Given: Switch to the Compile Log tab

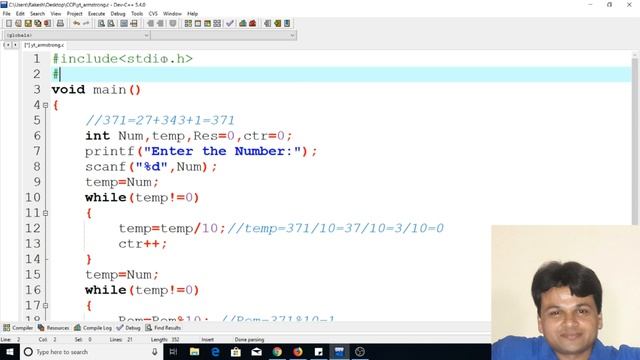Looking at the screenshot, I should (x=93, y=328).
